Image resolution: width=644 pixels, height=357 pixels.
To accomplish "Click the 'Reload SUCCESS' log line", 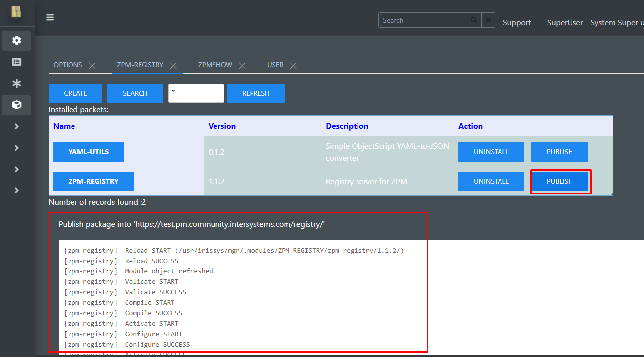I will tap(121, 261).
